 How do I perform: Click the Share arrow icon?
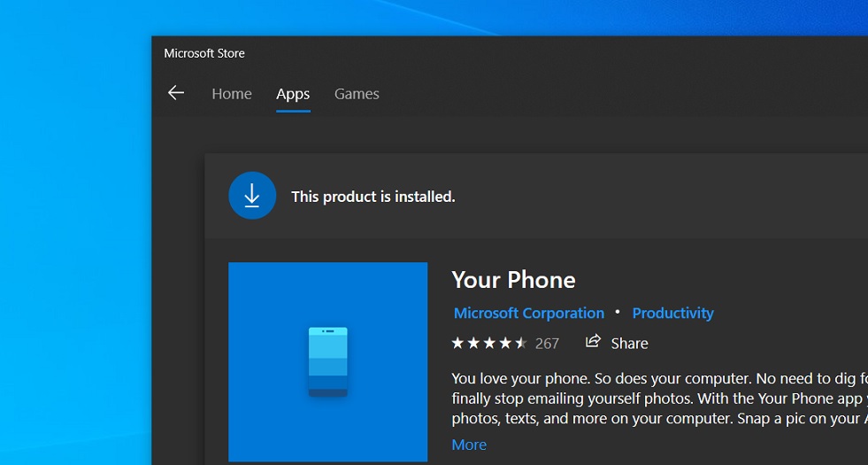(x=593, y=341)
